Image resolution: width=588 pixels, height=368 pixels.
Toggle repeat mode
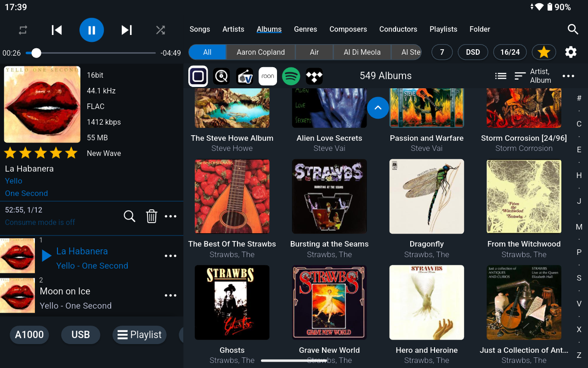[x=23, y=30]
